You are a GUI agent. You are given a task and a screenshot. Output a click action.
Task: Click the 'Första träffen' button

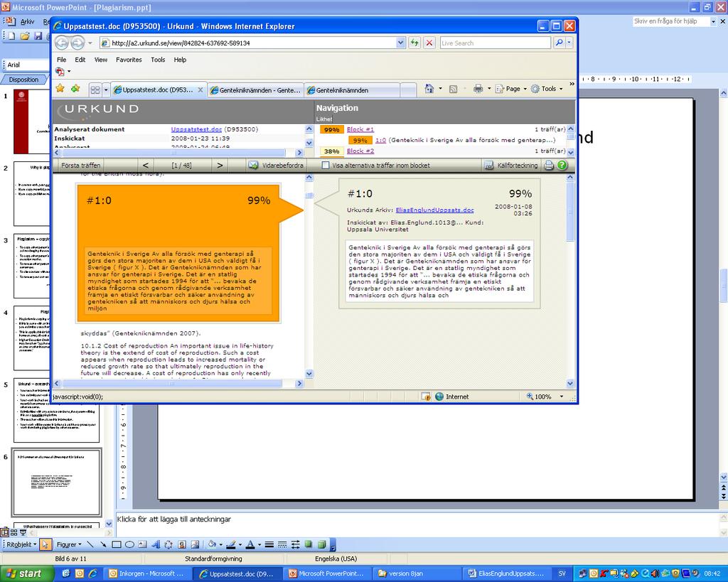pyautogui.click(x=80, y=166)
